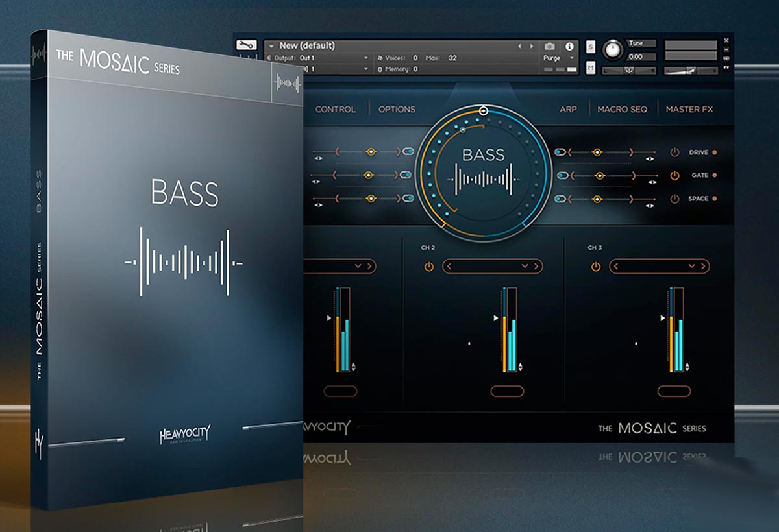Toggle the GATE power button
The width and height of the screenshot is (779, 532).
[x=675, y=175]
